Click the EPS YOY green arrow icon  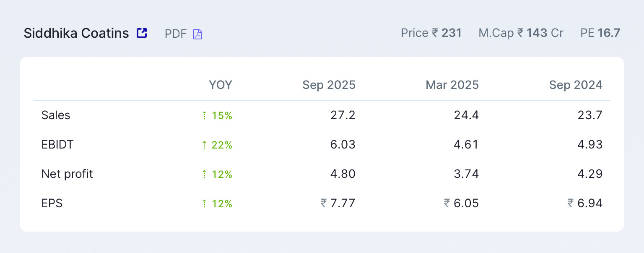click(x=205, y=203)
